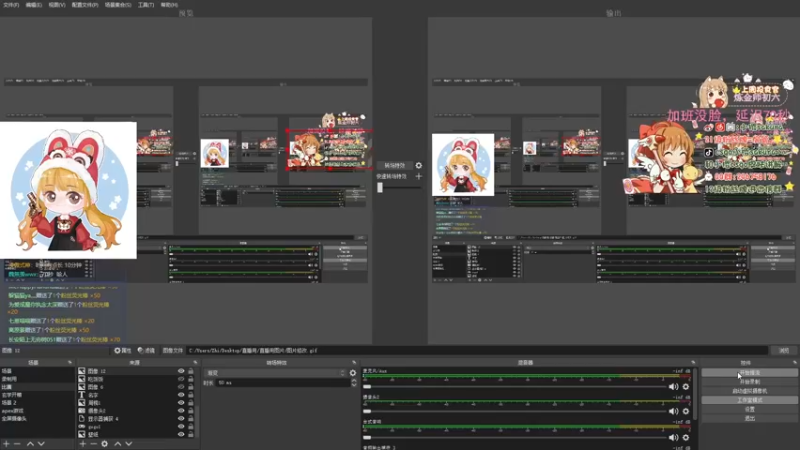
Task: Open the 工具(T) menu
Action: (x=146, y=5)
